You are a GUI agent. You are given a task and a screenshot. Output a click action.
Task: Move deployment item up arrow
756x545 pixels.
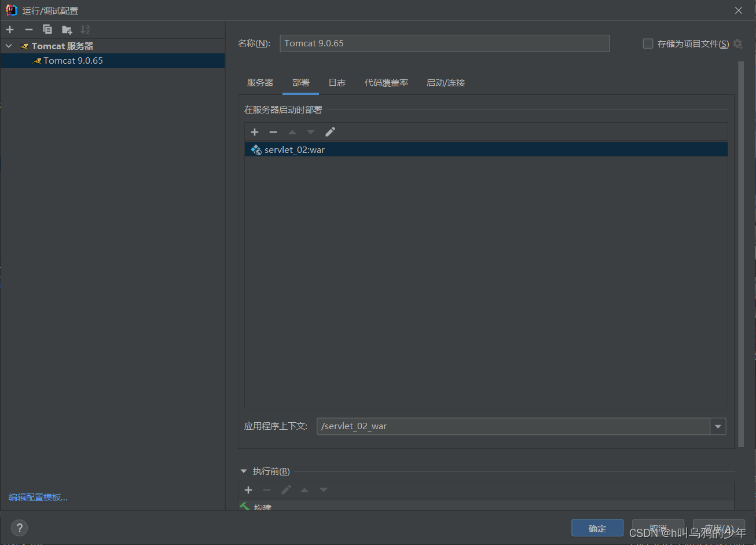pos(292,132)
